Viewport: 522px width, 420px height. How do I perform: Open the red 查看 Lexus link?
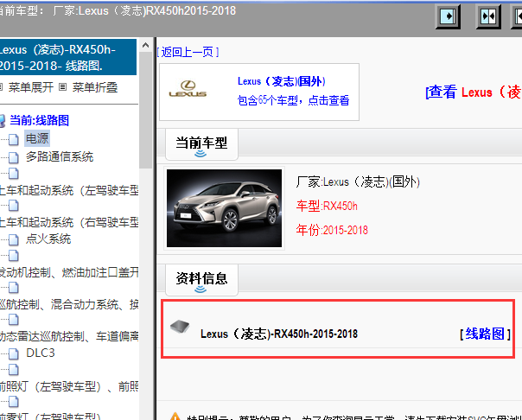(x=474, y=92)
